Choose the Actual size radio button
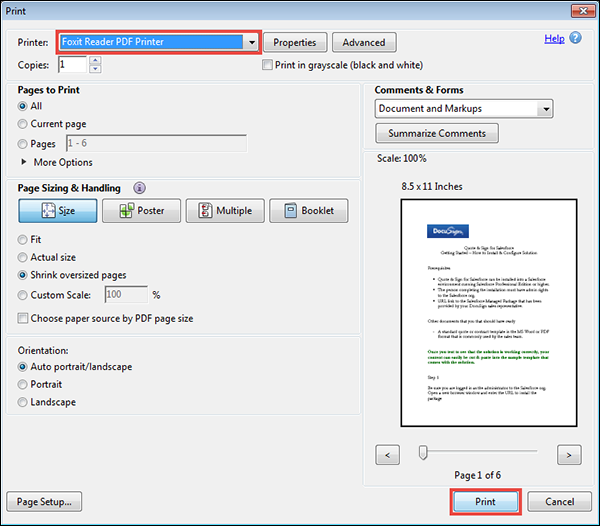The height and width of the screenshot is (526, 600). [x=23, y=257]
